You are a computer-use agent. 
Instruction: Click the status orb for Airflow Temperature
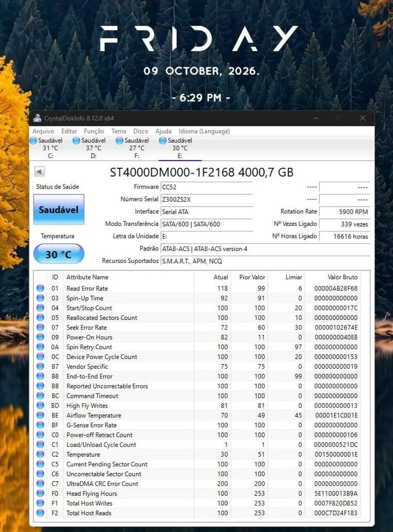click(x=40, y=415)
